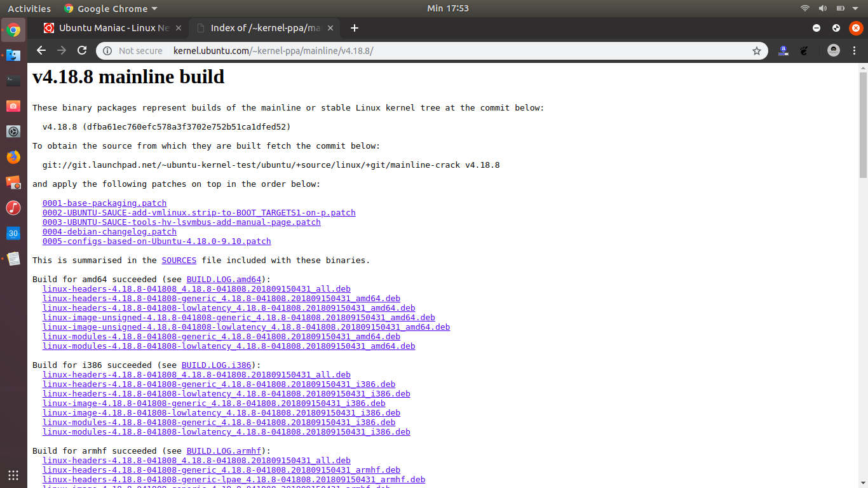Open the photo viewer app in dock
Screen dimensions: 868x488
13,182
